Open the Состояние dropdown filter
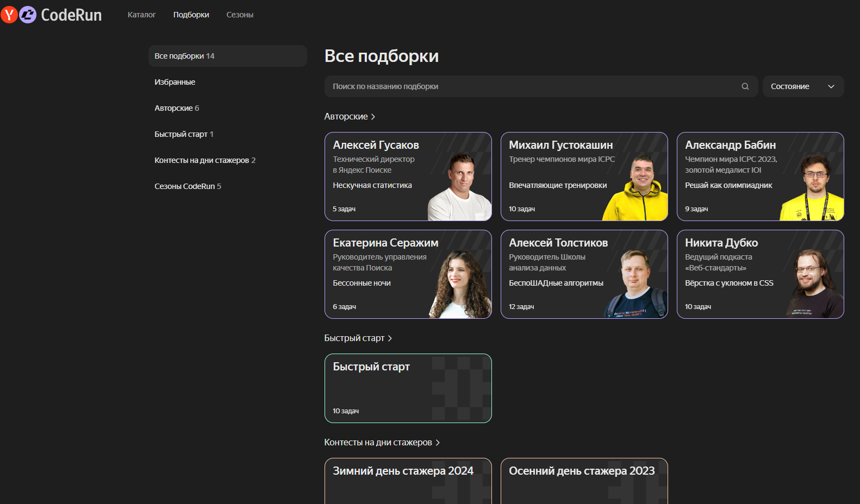 pos(803,86)
